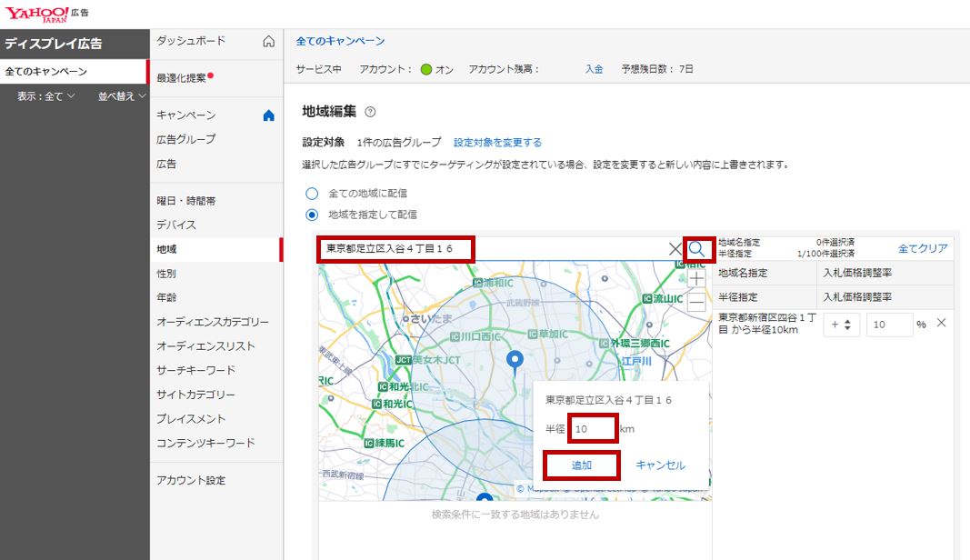Click the bid adjustment percent field
This screenshot has width=970, height=560.
889,325
